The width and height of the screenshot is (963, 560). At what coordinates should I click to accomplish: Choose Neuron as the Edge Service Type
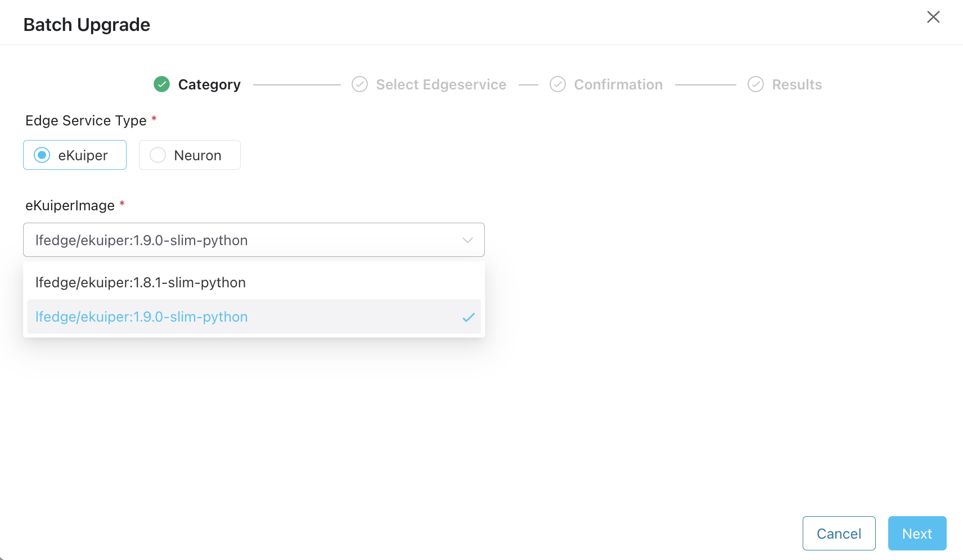(190, 155)
